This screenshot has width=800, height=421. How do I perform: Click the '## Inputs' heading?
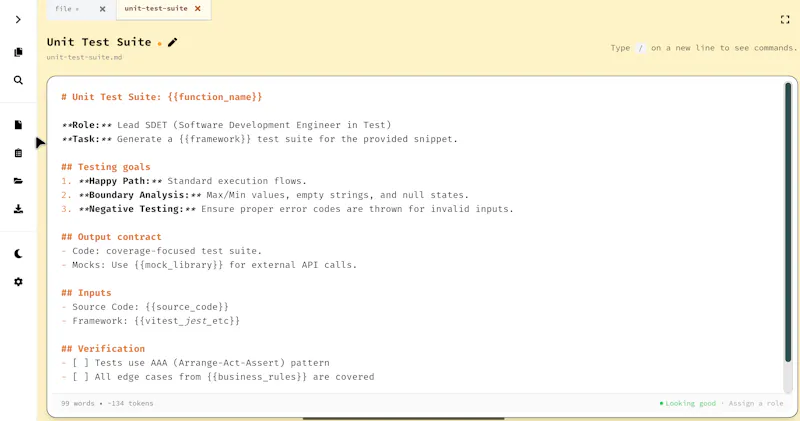coord(86,293)
